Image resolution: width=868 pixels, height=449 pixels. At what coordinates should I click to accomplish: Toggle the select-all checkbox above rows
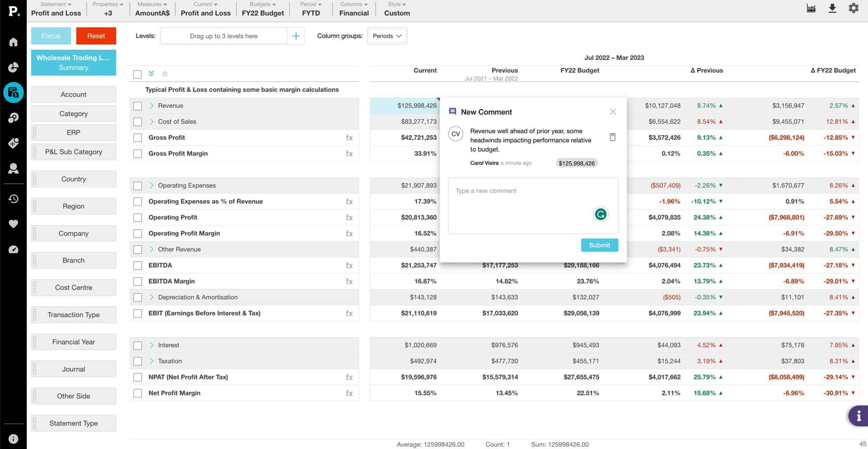(138, 75)
